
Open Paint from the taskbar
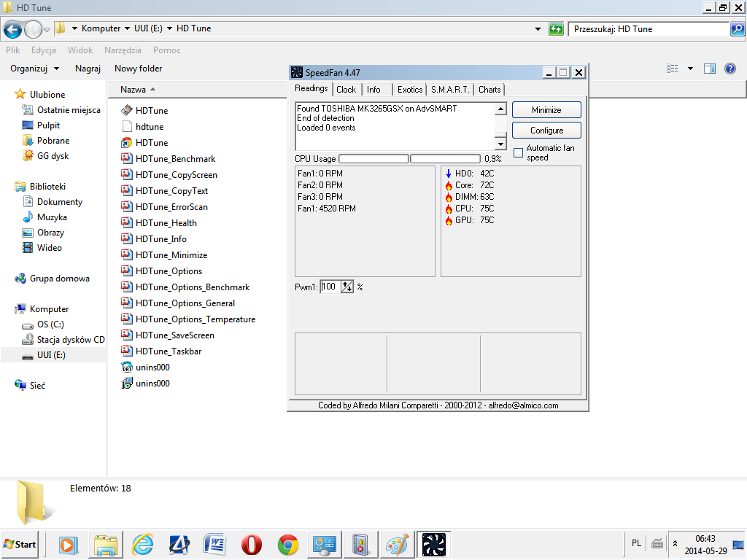click(397, 545)
